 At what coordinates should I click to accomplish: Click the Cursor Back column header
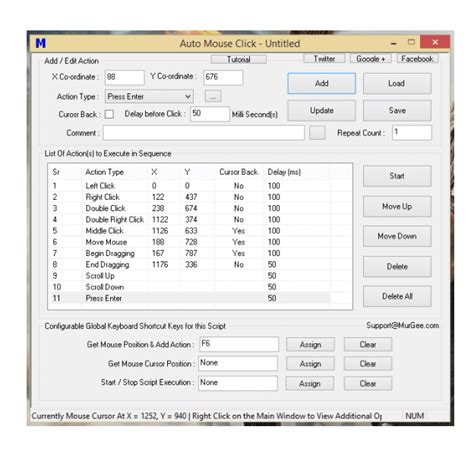pos(239,172)
